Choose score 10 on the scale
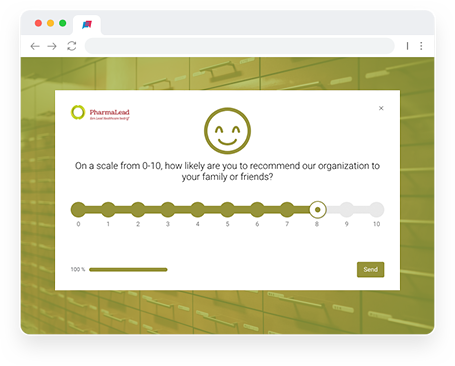455x366 pixels. click(x=376, y=210)
